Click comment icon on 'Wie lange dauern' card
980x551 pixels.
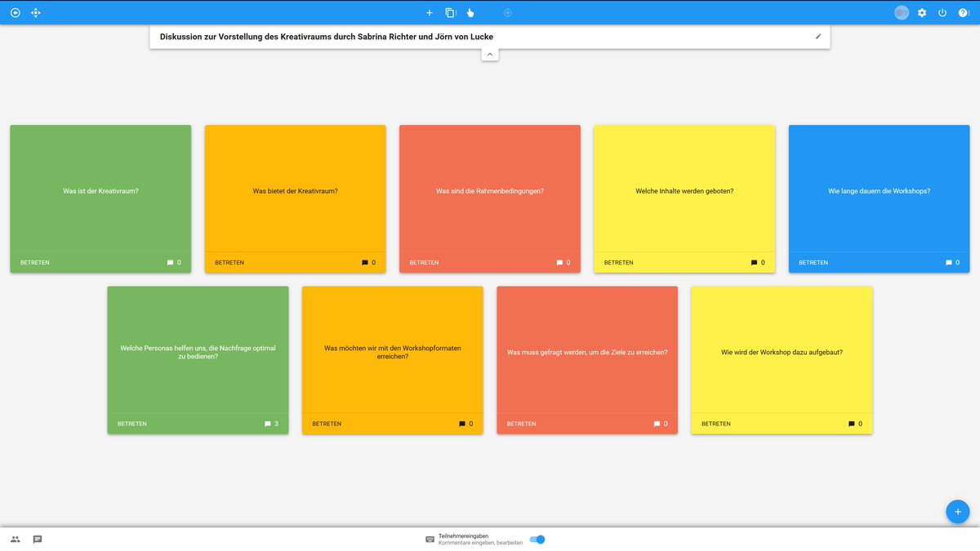coord(949,263)
